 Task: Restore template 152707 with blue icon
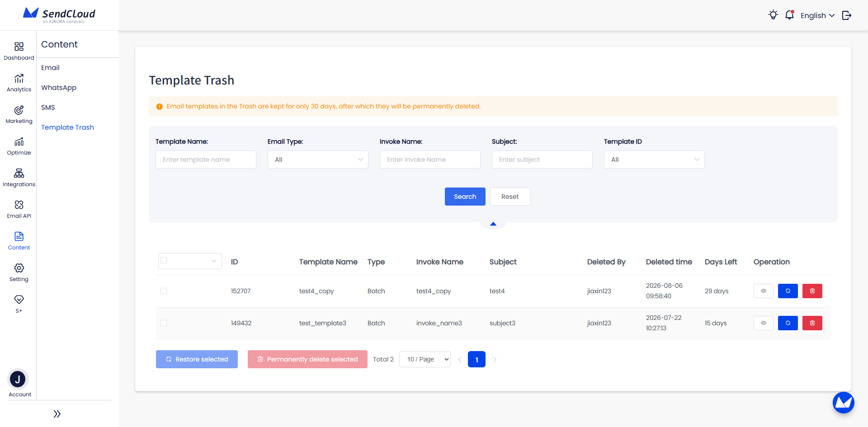coord(788,291)
